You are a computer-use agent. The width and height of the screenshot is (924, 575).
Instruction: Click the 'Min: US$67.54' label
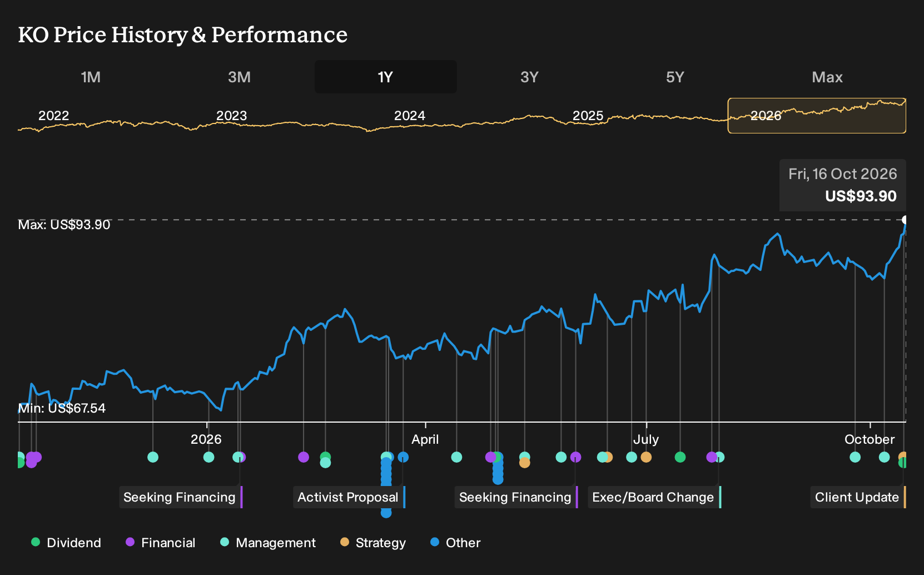pyautogui.click(x=62, y=408)
